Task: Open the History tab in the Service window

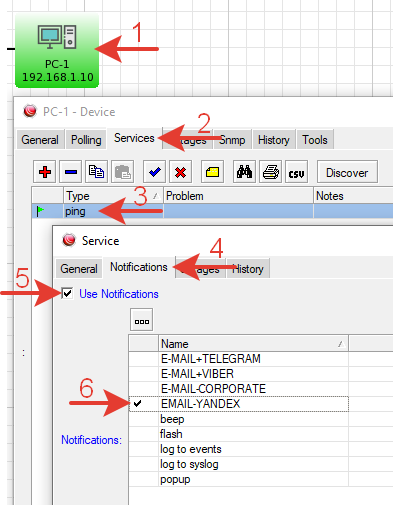Action: tap(248, 268)
